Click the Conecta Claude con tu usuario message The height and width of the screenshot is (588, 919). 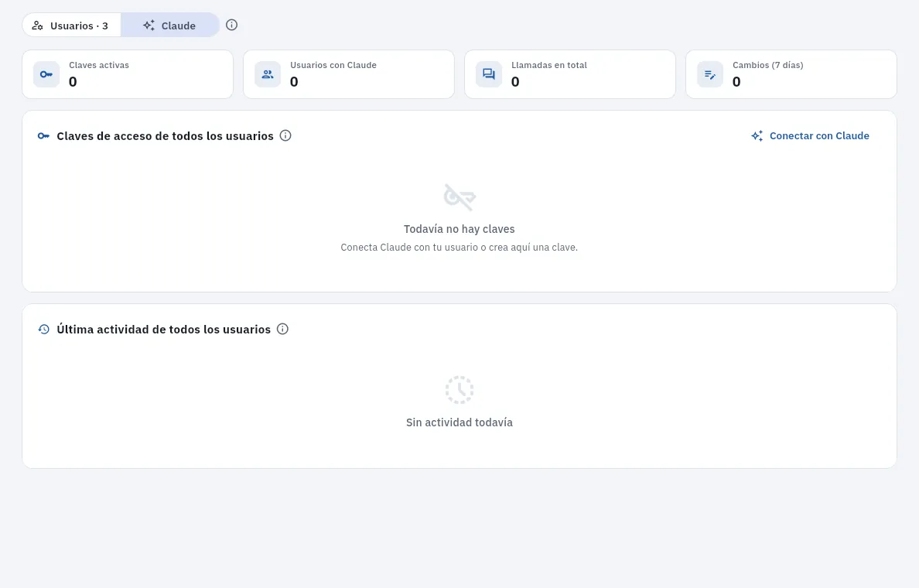click(459, 248)
